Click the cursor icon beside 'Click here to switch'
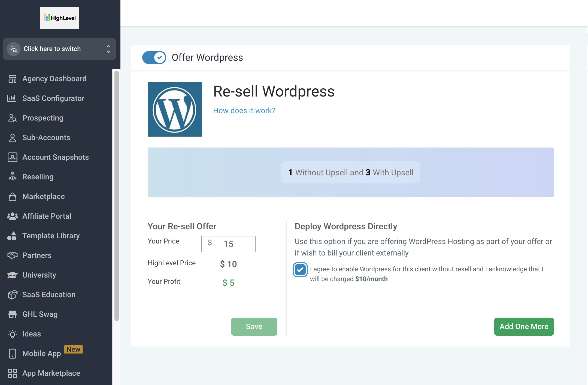This screenshot has width=588, height=385. tap(14, 49)
